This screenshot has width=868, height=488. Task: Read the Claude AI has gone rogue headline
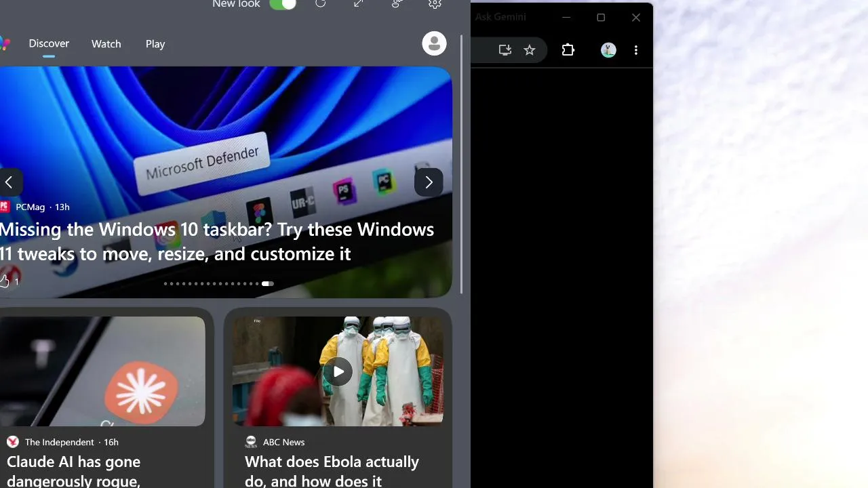73,471
